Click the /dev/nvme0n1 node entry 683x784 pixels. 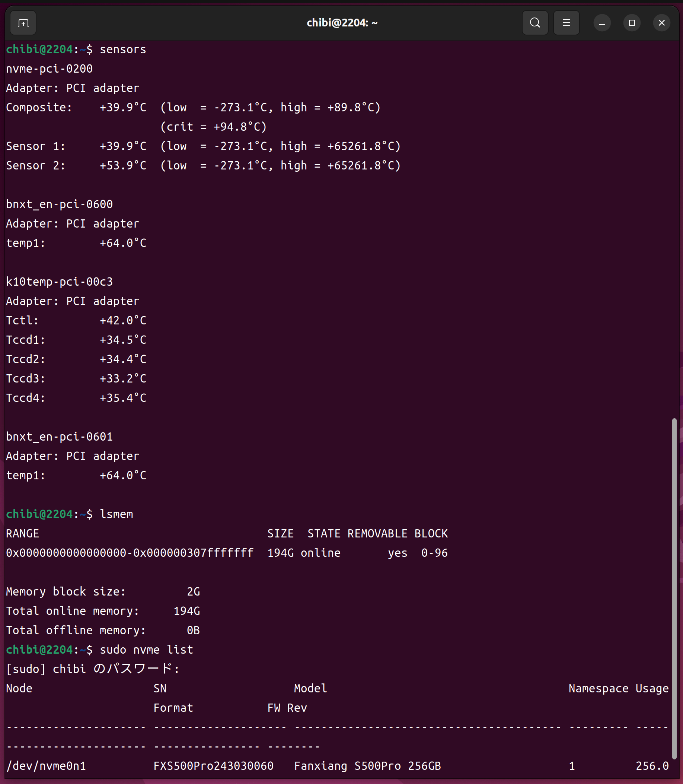point(46,766)
